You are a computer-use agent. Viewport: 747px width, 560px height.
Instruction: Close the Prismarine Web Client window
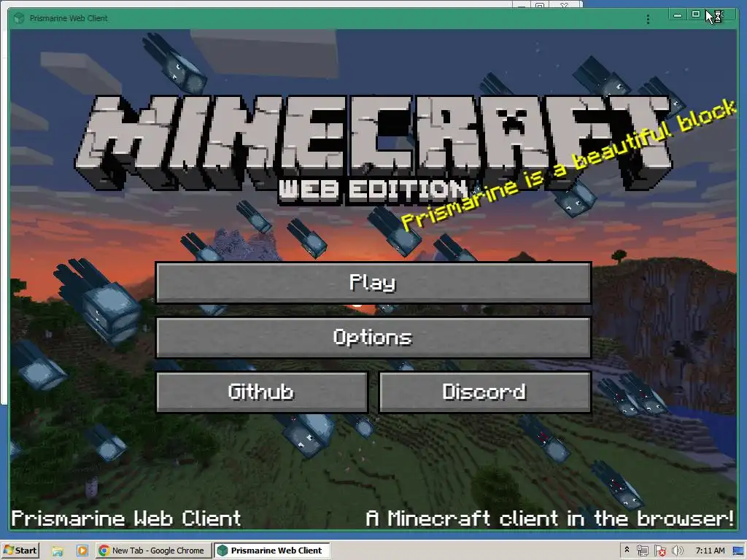(719, 15)
